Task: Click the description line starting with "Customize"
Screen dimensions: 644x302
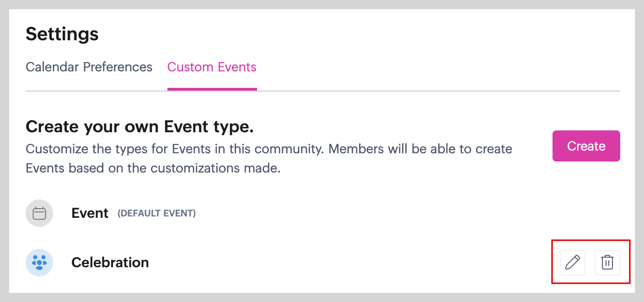Action: (x=268, y=149)
